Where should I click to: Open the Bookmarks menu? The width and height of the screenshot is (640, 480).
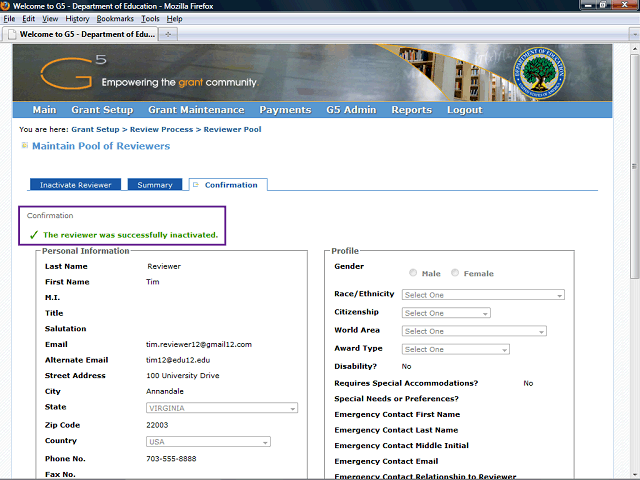point(115,19)
